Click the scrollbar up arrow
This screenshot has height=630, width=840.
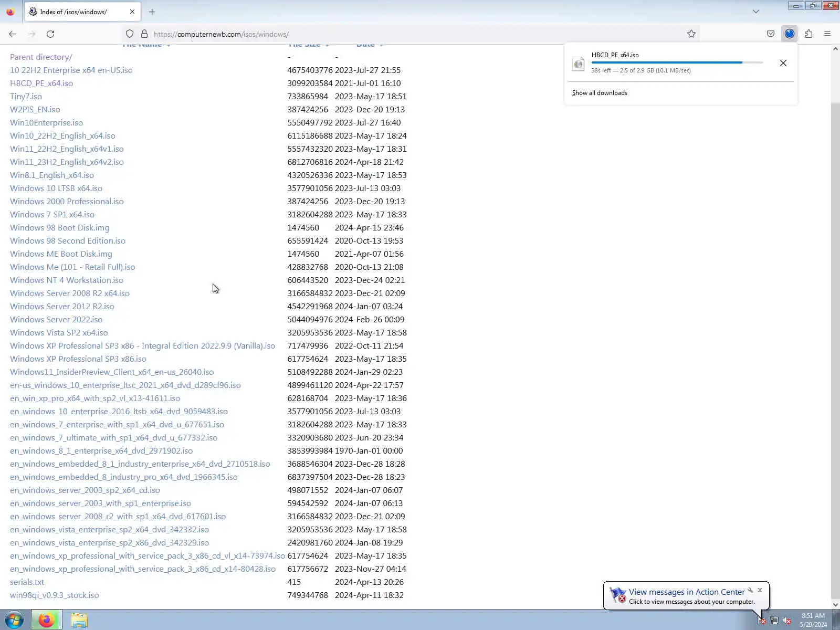(835, 49)
